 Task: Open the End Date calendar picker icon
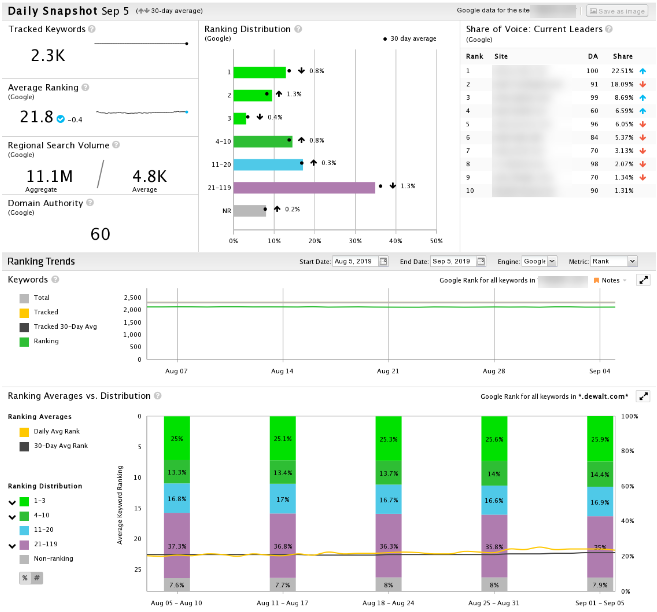click(x=480, y=262)
